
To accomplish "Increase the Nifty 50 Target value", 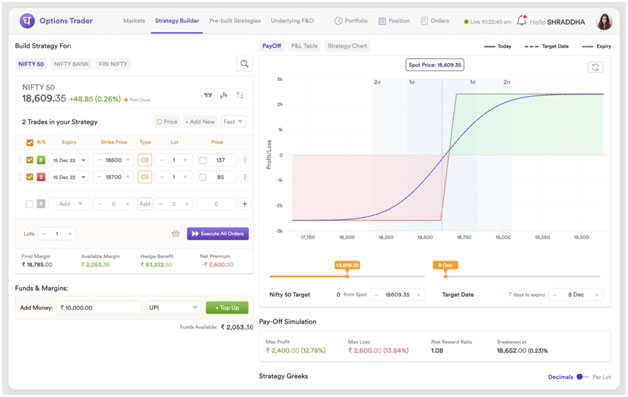I will pyautogui.click(x=418, y=294).
